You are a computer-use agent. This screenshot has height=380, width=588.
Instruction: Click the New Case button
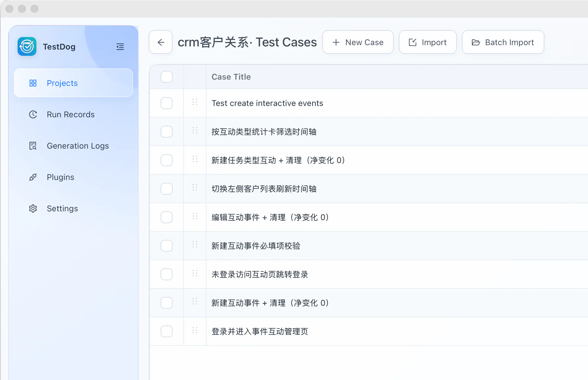(x=358, y=42)
